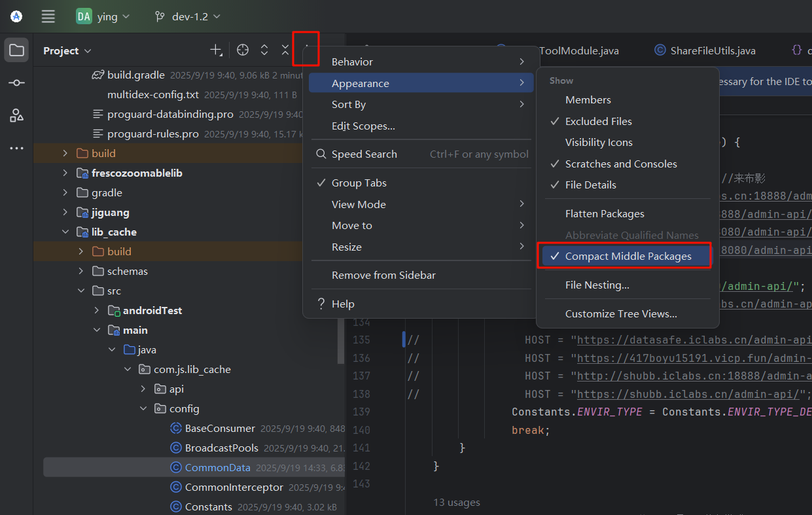Viewport: 812px width, 515px height.
Task: Click the Select Opened File crosshair icon
Action: coord(243,50)
